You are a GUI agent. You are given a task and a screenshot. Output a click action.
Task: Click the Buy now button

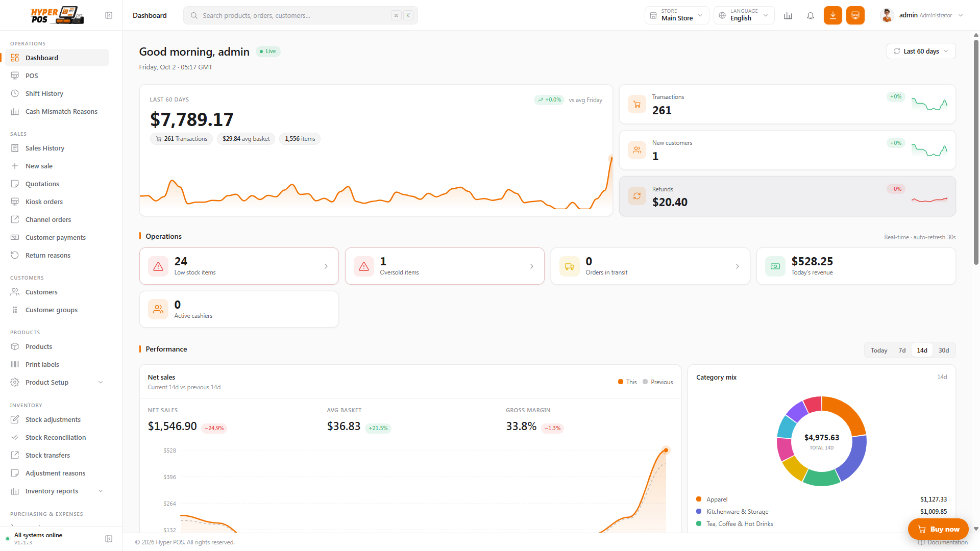[x=938, y=529]
